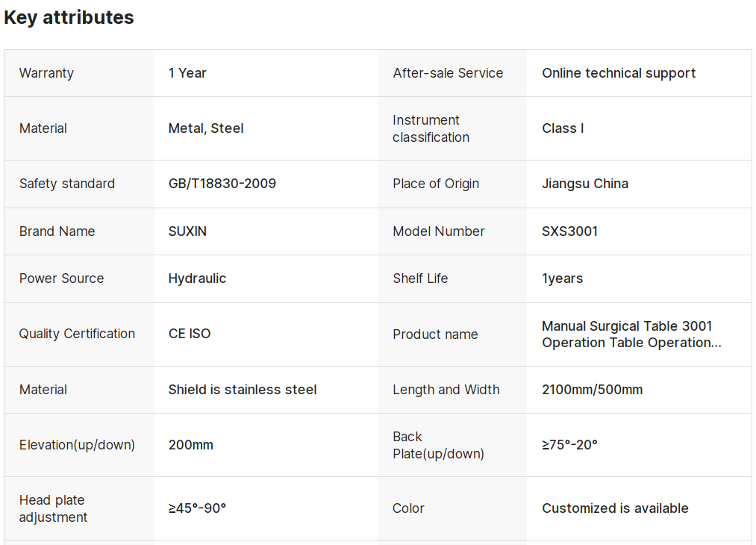Click the Hydraulic power source value
This screenshot has height=545, width=756.
point(197,278)
